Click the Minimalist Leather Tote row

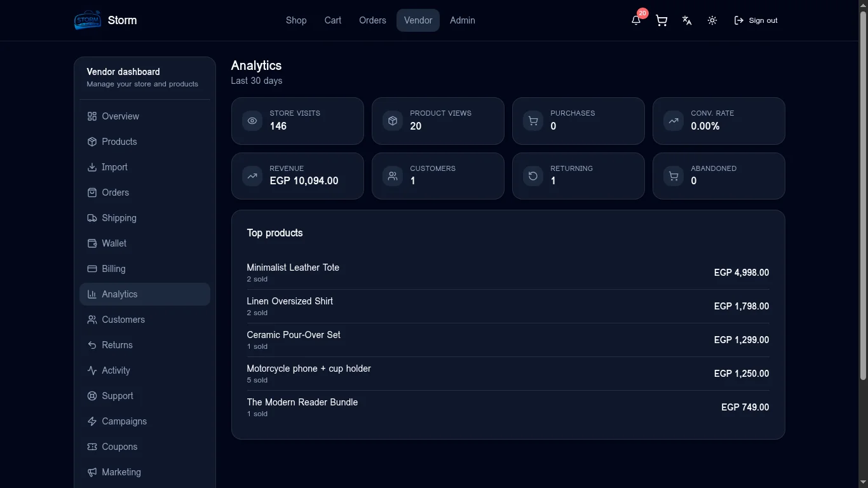[508, 273]
